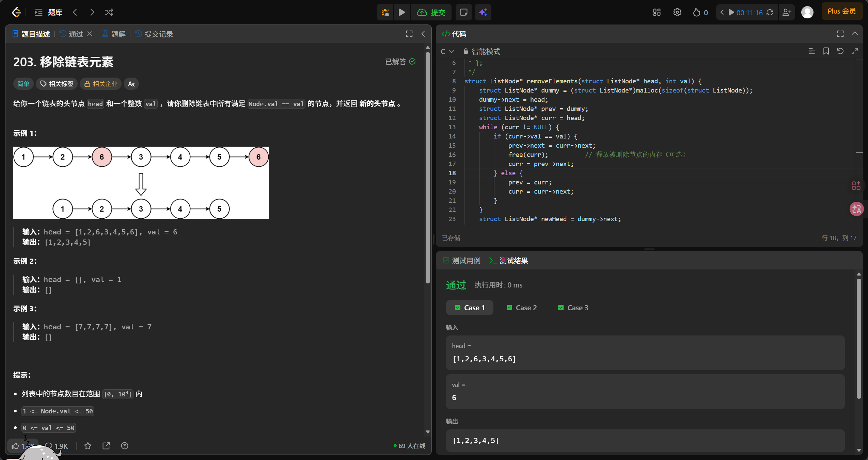The image size is (868, 460).
Task: Run code with the play button
Action: (x=402, y=13)
